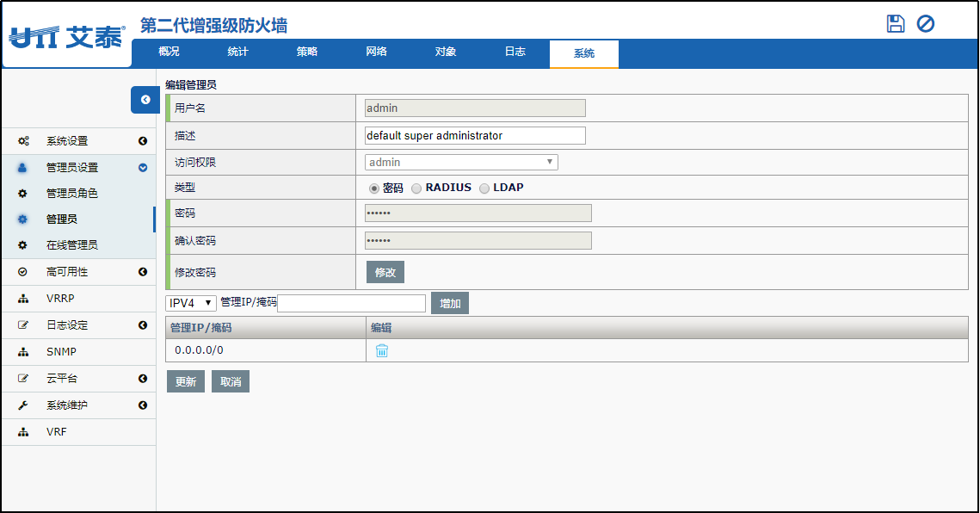Select the 密码 authentication type radio
Image resolution: width=980 pixels, height=513 pixels.
pyautogui.click(x=373, y=189)
